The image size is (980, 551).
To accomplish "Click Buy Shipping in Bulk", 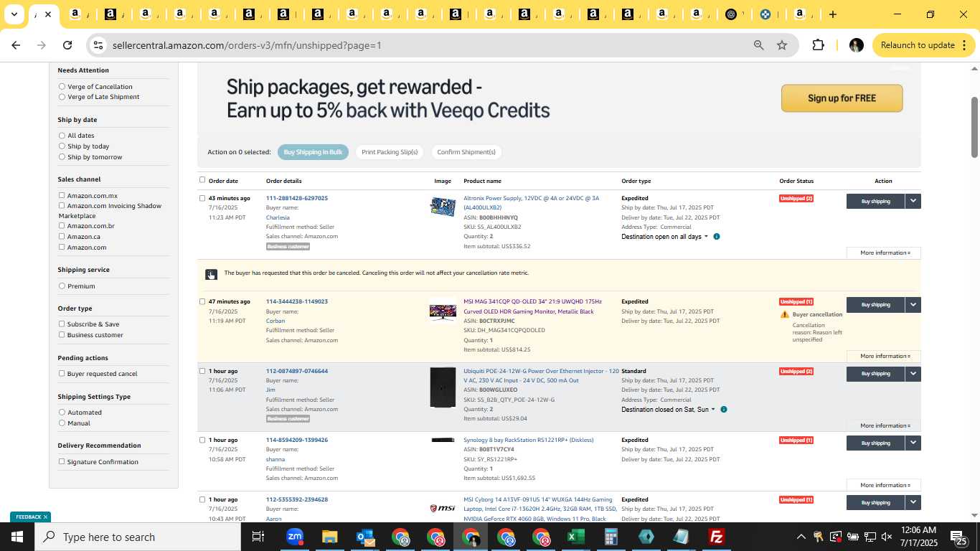I will pos(313,152).
